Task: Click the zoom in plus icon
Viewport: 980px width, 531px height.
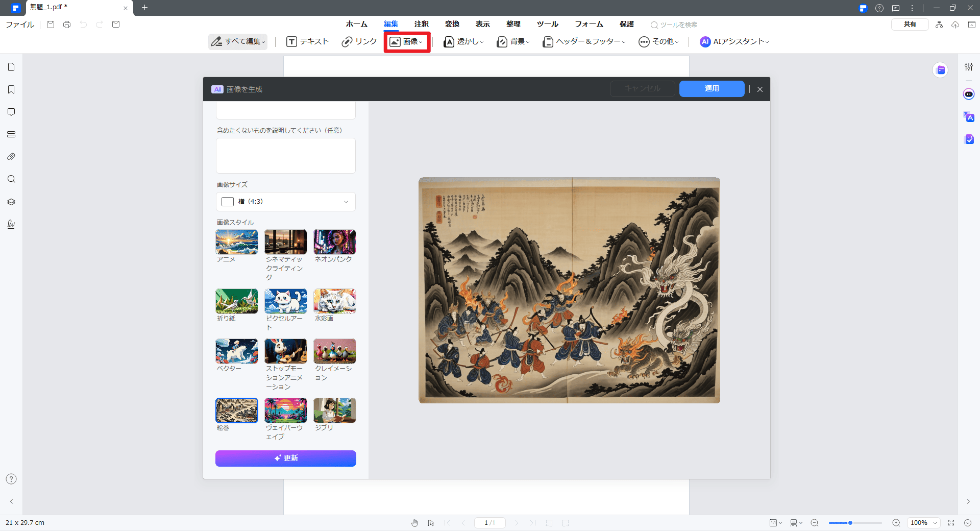Action: tap(896, 523)
